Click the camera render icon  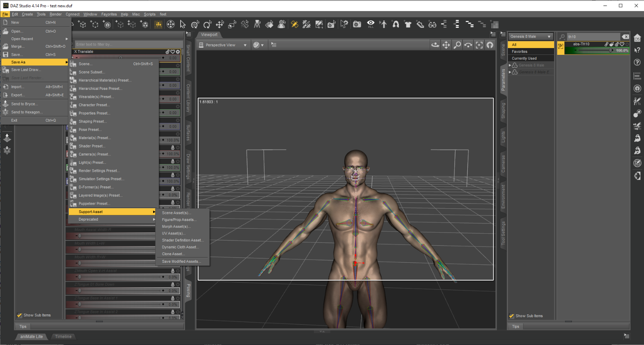(x=357, y=25)
